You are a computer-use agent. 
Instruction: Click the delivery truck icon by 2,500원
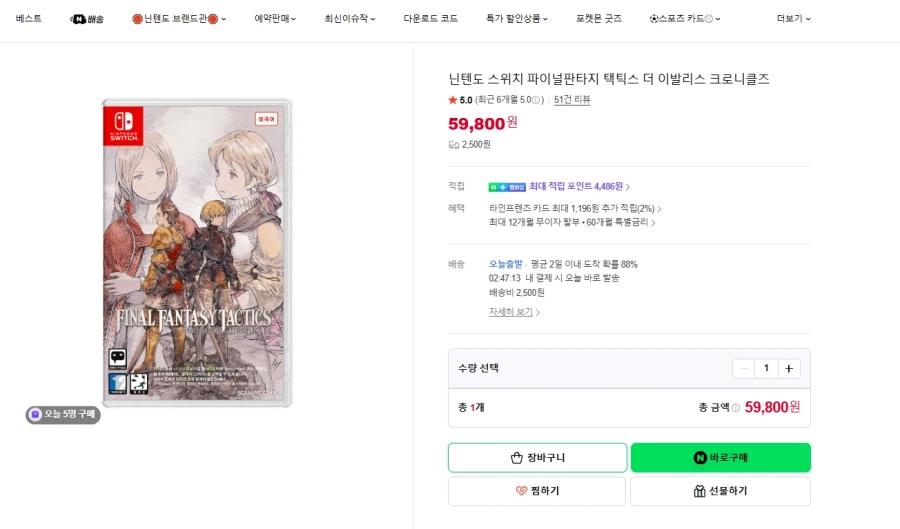[453, 145]
